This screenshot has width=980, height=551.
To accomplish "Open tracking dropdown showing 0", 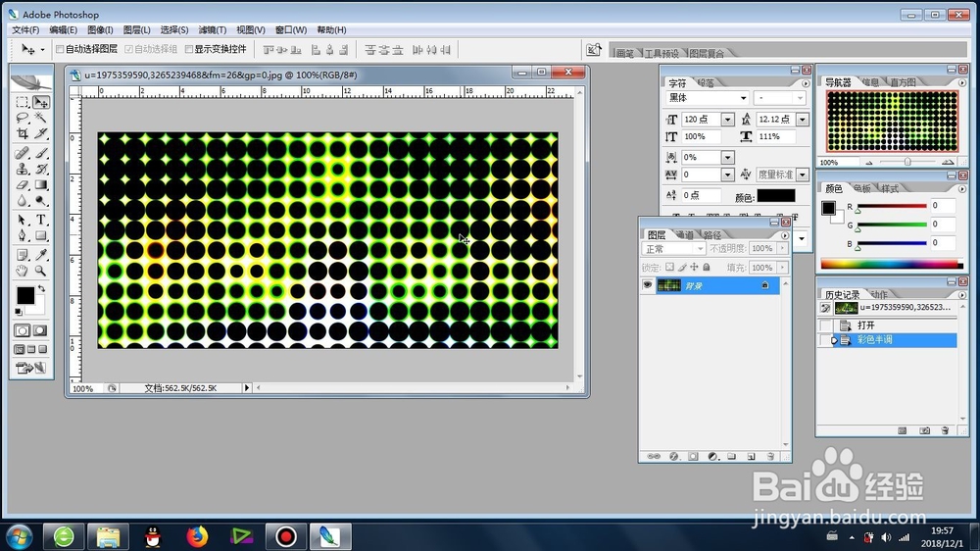I will [x=727, y=175].
